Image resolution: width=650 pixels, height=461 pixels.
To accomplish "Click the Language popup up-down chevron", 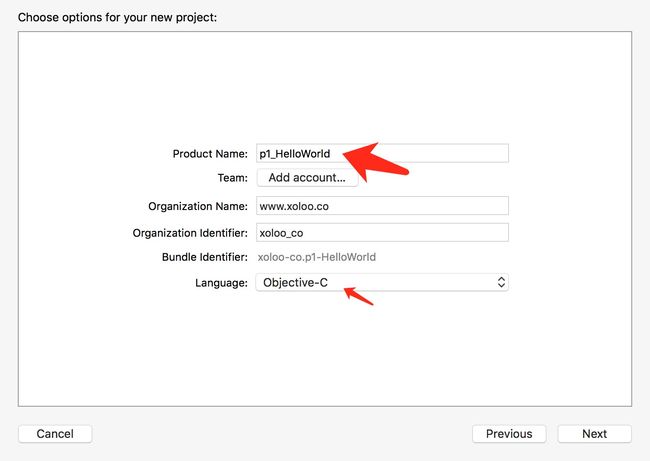I will [x=501, y=282].
